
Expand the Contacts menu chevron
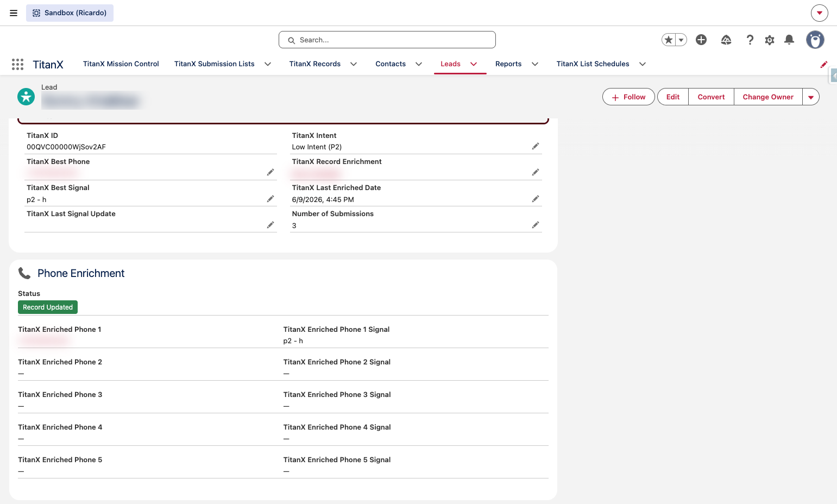419,64
